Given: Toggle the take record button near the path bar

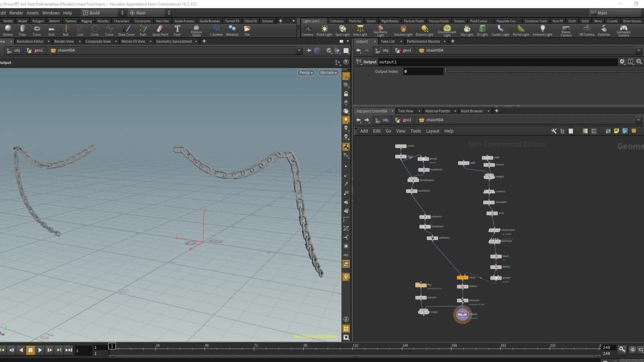Looking at the screenshot, I should point(317,50).
